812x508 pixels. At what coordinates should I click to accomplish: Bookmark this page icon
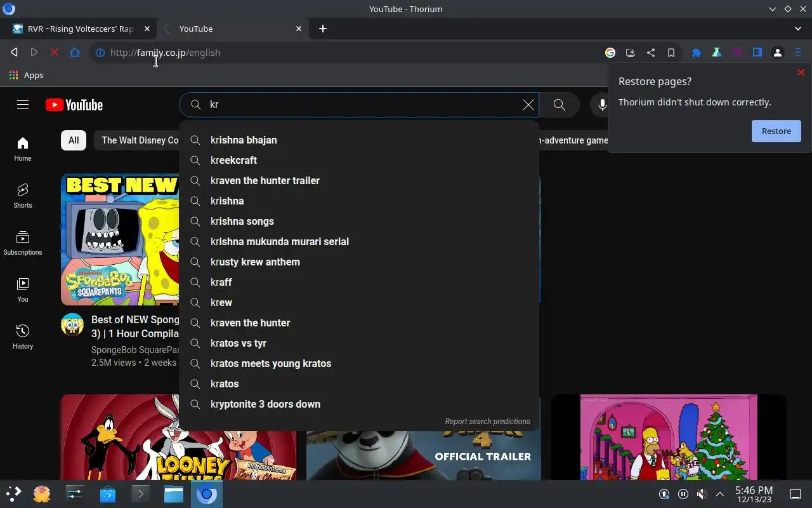click(x=671, y=53)
